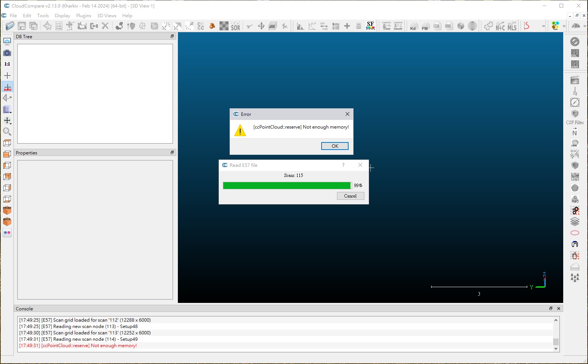Click the camera snapshot icon in left toolbar
This screenshot has height=364, width=588.
[x=7, y=53]
